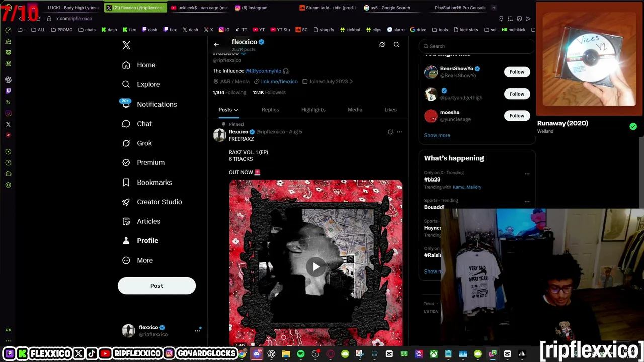Open the Home page in X sidebar
644x362 pixels.
(139, 65)
